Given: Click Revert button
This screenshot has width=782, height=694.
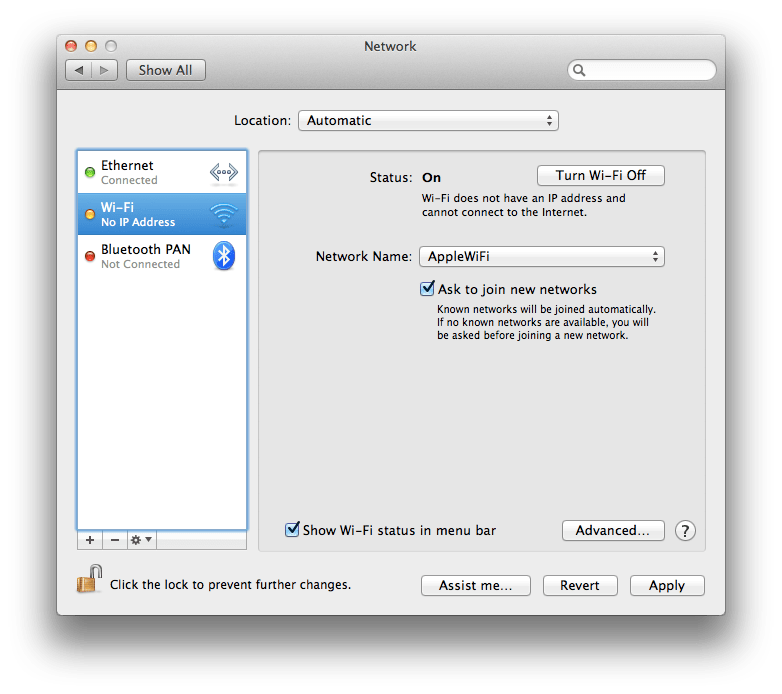Looking at the screenshot, I should tap(580, 585).
